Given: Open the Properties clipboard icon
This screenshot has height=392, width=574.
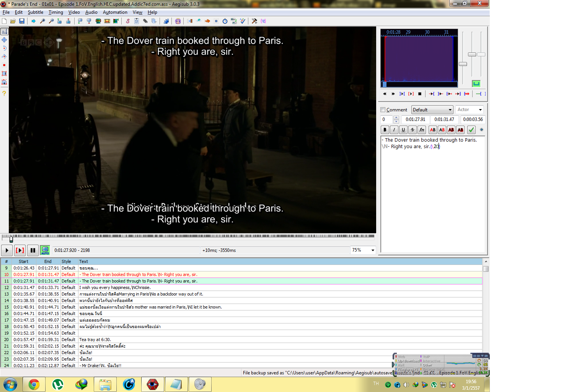Looking at the screenshot, I should [137, 21].
